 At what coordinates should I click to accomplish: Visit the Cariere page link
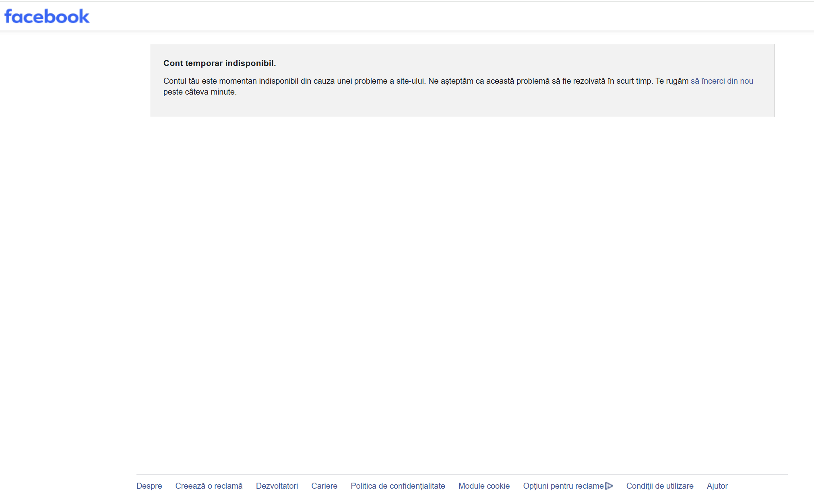[x=324, y=486]
